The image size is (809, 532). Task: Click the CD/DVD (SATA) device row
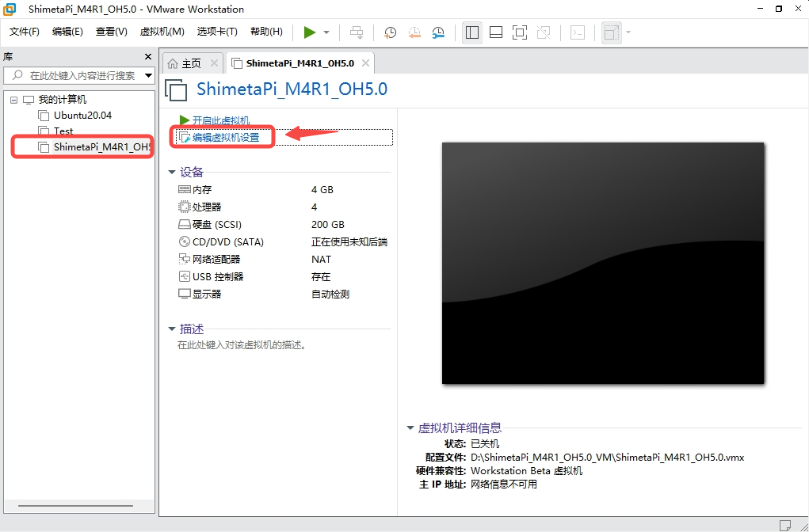click(282, 241)
